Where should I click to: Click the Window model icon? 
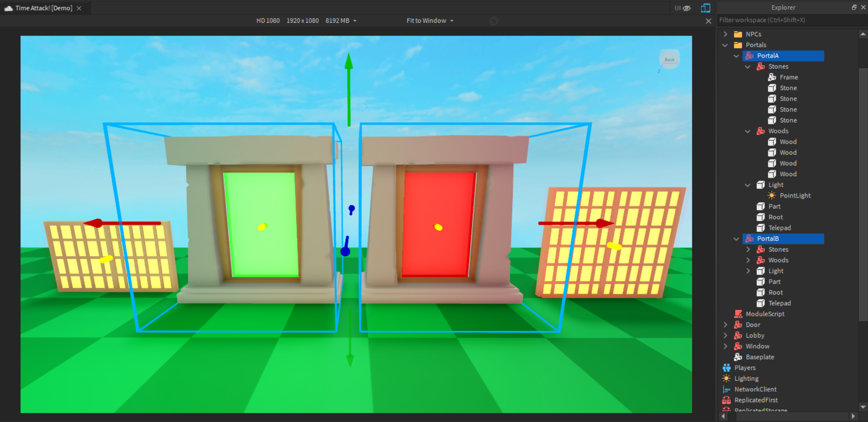(738, 346)
